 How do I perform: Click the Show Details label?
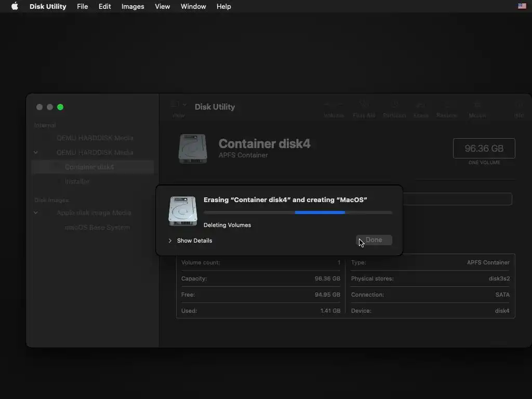194,241
